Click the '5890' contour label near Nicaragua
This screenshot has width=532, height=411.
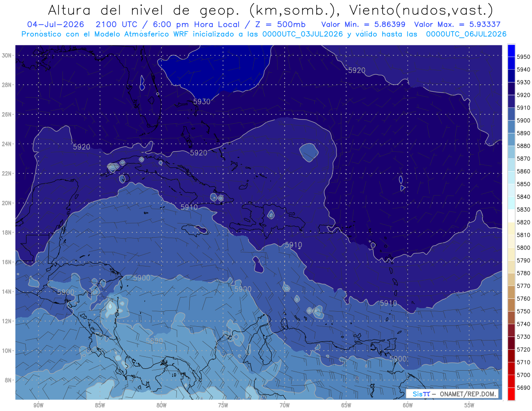tap(154, 341)
